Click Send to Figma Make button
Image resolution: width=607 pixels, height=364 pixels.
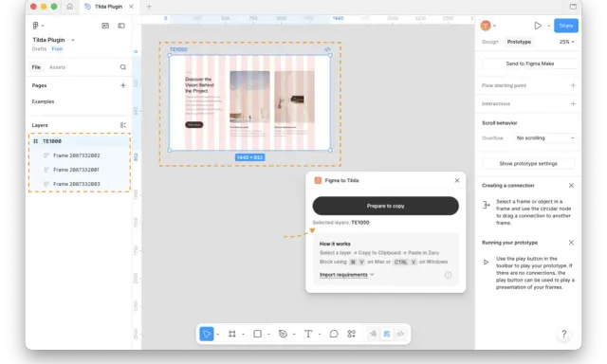530,64
